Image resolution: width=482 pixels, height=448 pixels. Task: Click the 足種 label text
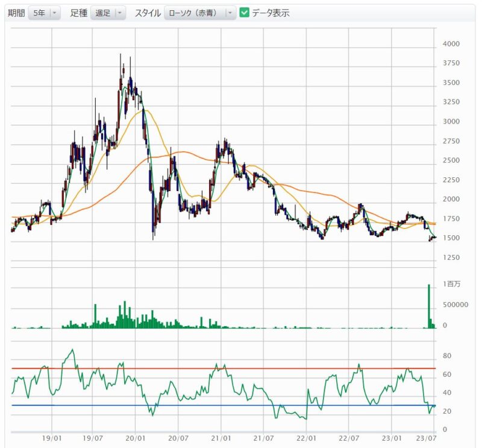(79, 13)
